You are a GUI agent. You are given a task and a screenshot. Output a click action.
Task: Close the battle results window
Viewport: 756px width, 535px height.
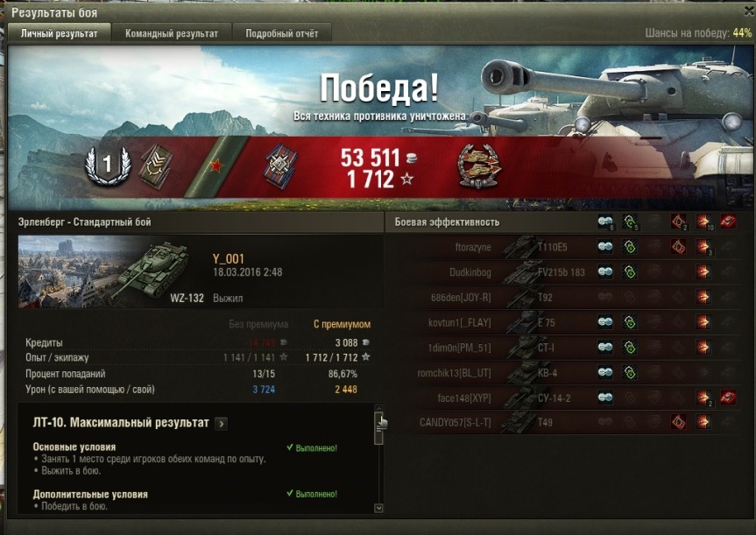[x=749, y=12]
